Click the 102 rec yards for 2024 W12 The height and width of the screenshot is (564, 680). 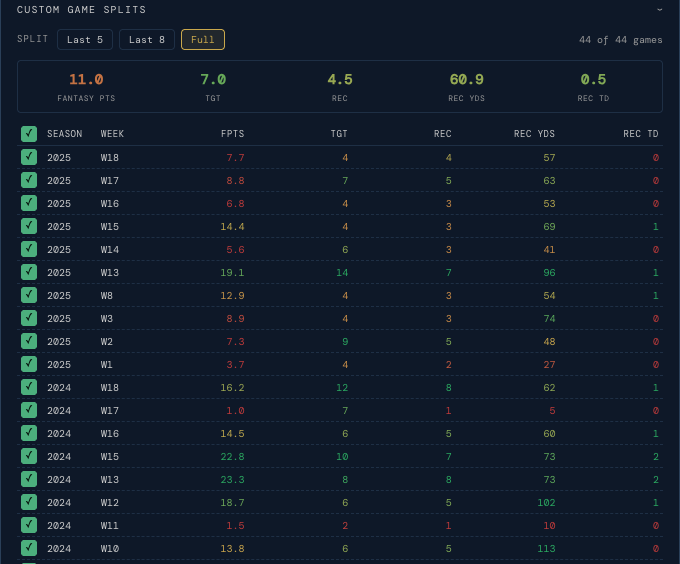[x=546, y=502]
